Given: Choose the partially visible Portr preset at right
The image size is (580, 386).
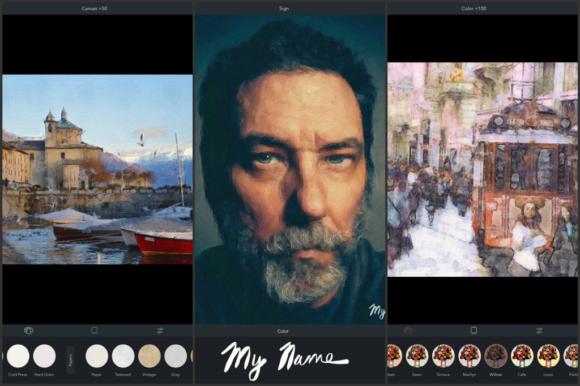Looking at the screenshot, I should pos(571,356).
